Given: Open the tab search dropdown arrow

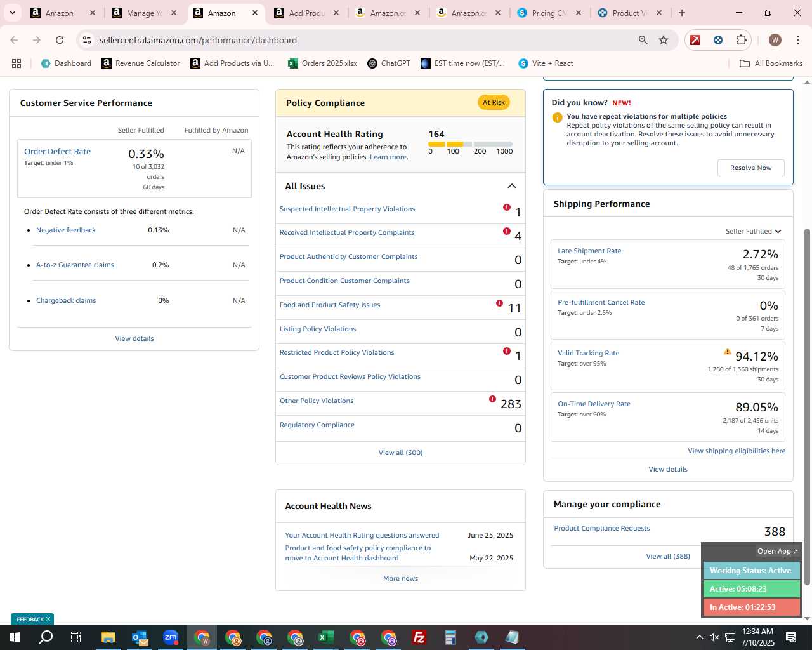Looking at the screenshot, I should [12, 13].
